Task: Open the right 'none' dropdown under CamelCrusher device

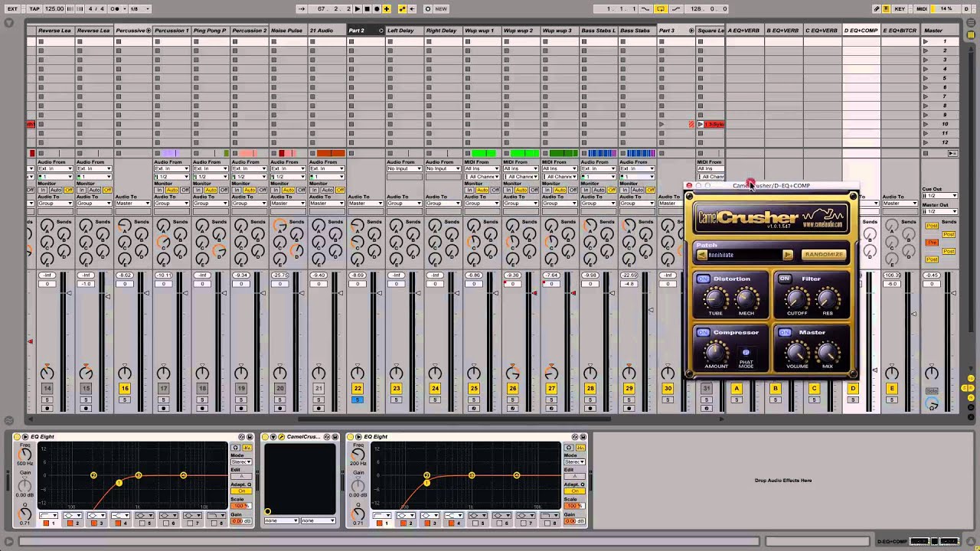Action: point(318,520)
